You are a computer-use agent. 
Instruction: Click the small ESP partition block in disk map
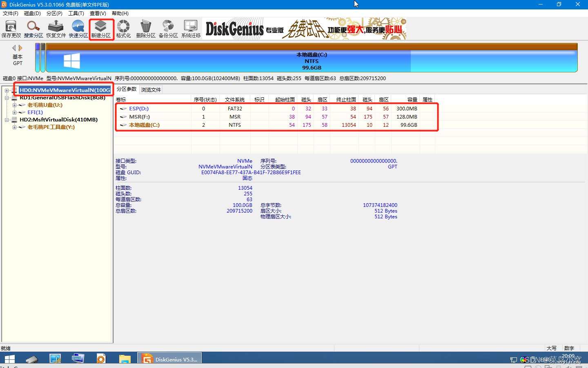pos(38,58)
